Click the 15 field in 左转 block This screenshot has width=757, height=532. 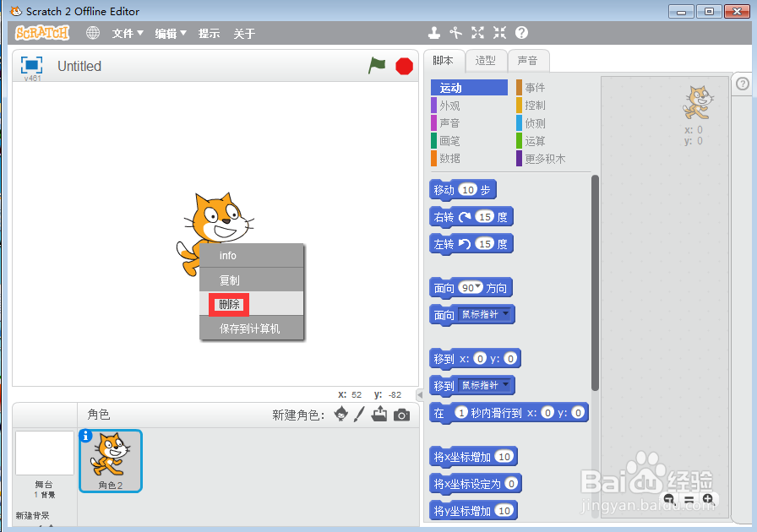[484, 244]
